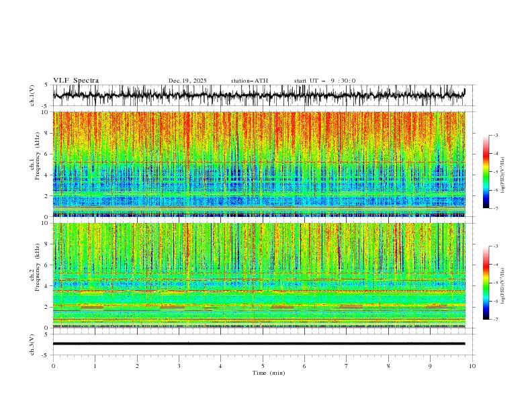Click the ch.1 voltage waveform trace
Viewport: 532px width, 411px height.
pyautogui.click(x=259, y=95)
